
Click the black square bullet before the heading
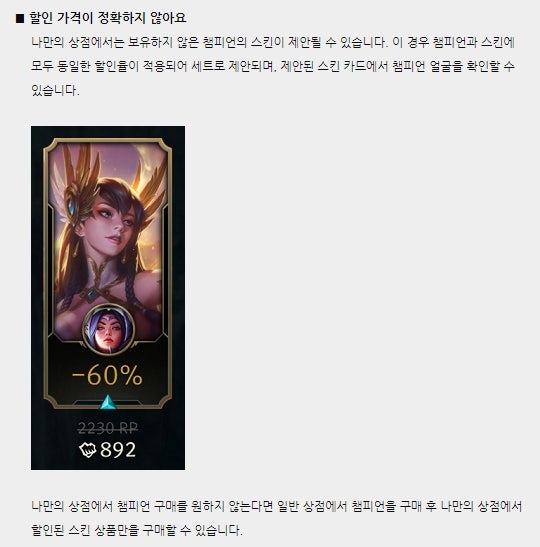tap(20, 18)
